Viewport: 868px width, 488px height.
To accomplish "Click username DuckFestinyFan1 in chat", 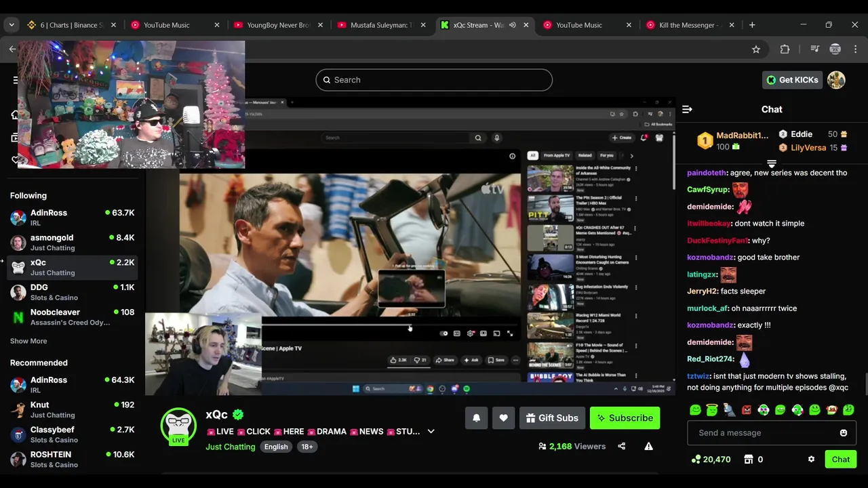I will point(717,241).
